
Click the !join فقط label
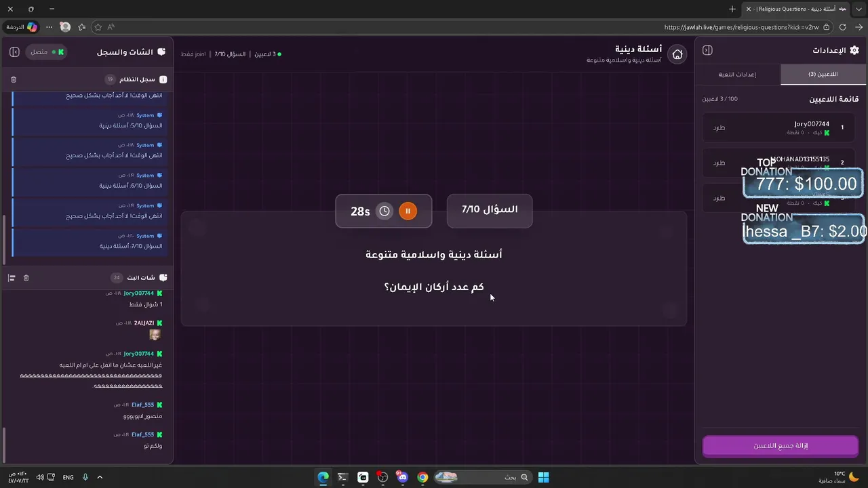(193, 54)
